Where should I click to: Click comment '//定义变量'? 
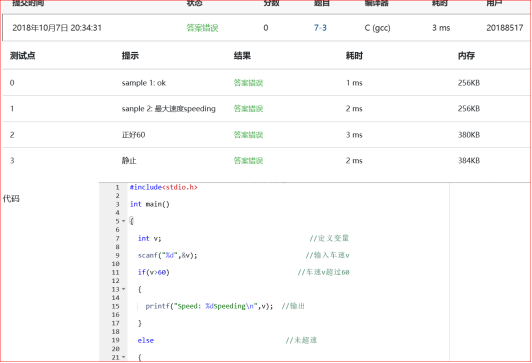[x=329, y=238]
